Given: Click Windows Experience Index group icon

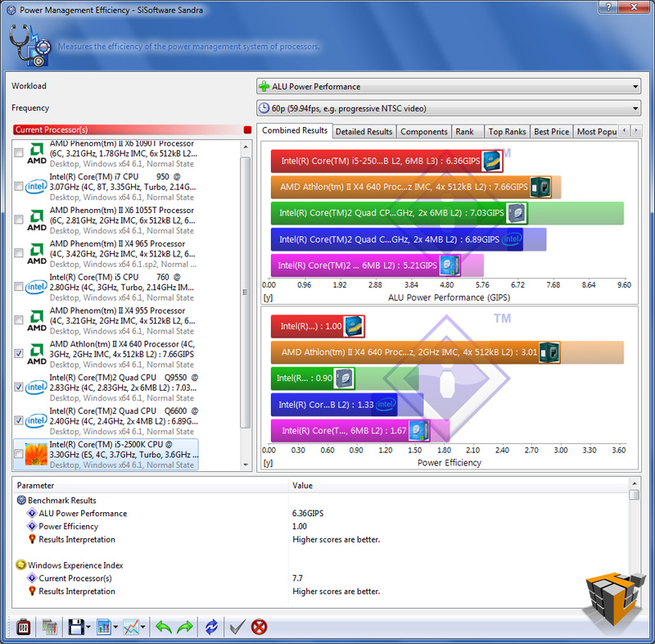Looking at the screenshot, I should click(21, 565).
